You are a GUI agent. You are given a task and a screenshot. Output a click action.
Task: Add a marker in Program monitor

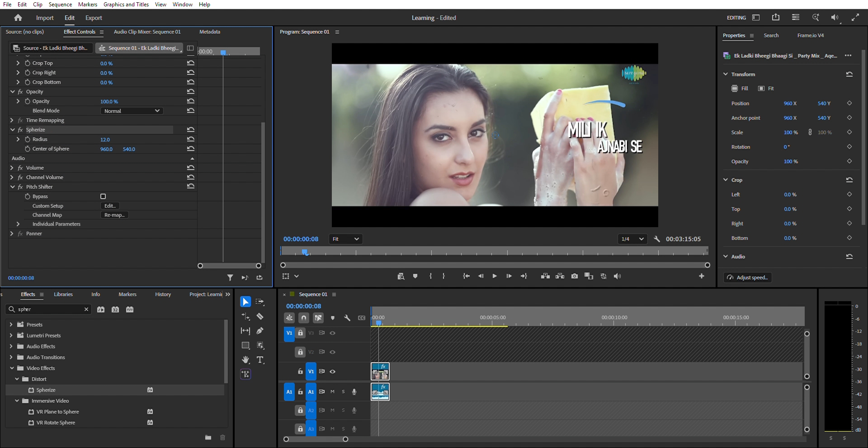[x=415, y=276]
